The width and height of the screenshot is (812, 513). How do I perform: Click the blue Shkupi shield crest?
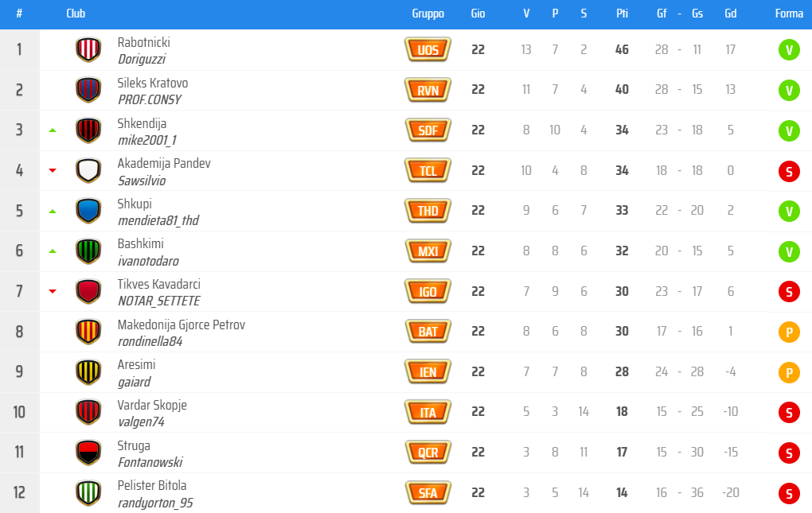(88, 211)
